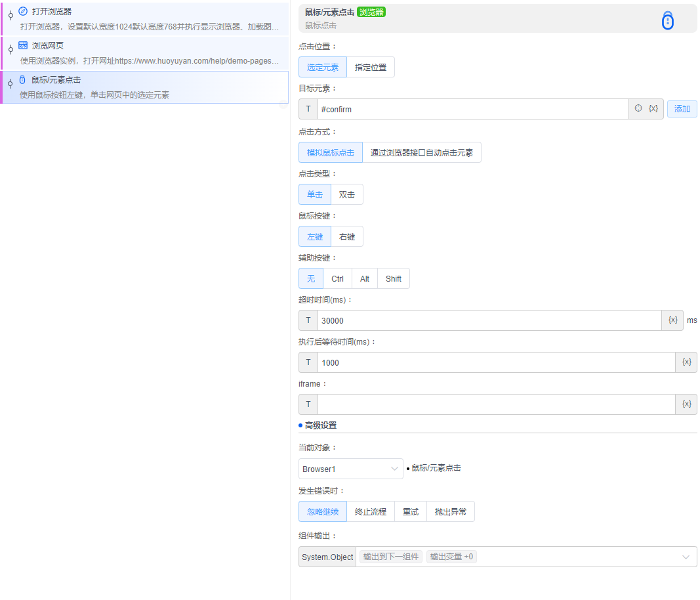Expand the 组件输出 dropdown arrow
The width and height of the screenshot is (700, 600).
(686, 557)
